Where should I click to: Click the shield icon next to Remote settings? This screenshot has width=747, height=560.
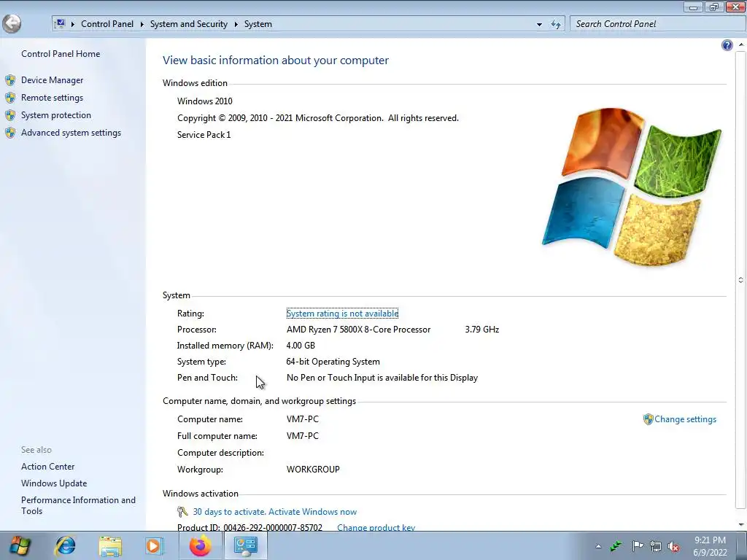10,98
